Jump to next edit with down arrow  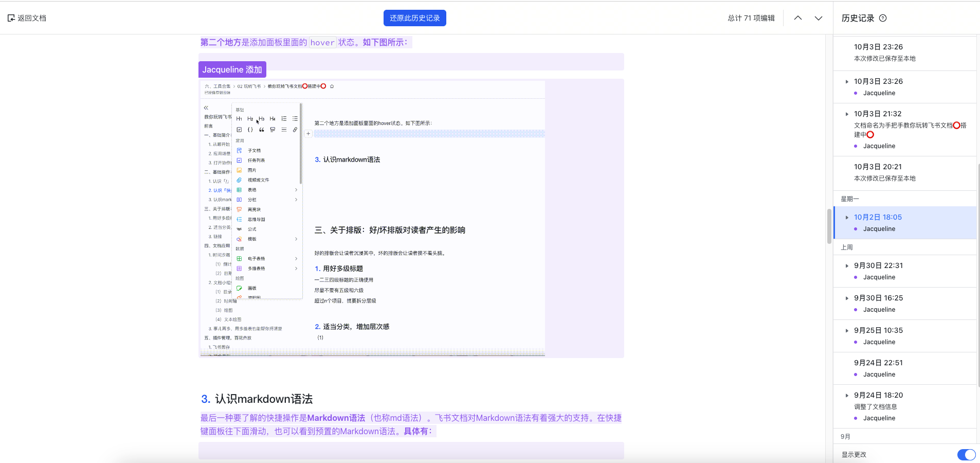pos(818,18)
